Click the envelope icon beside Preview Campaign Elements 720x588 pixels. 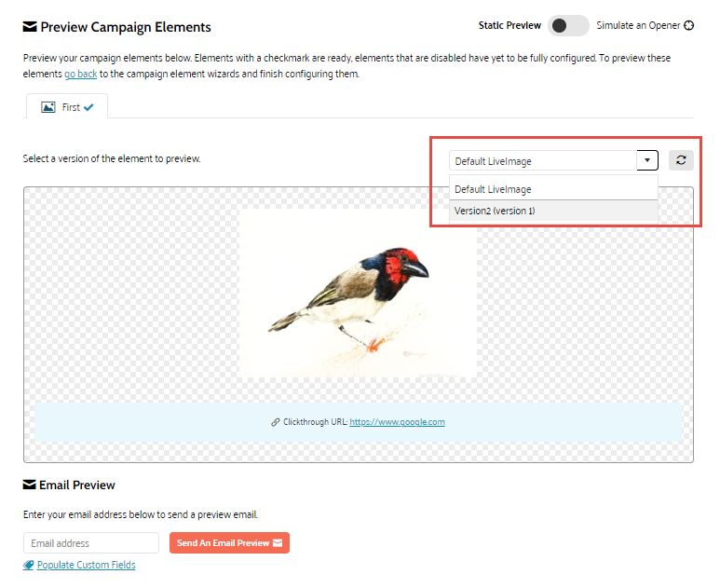click(x=30, y=27)
